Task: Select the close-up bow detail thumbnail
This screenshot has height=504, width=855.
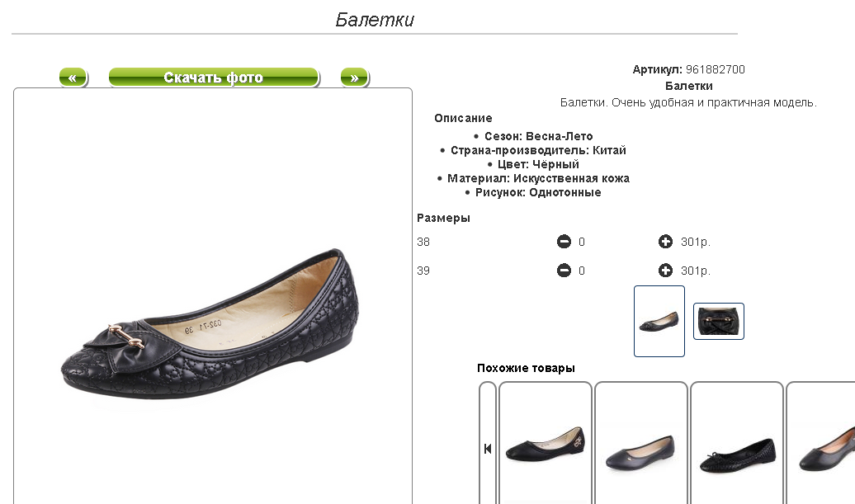Action: click(719, 322)
